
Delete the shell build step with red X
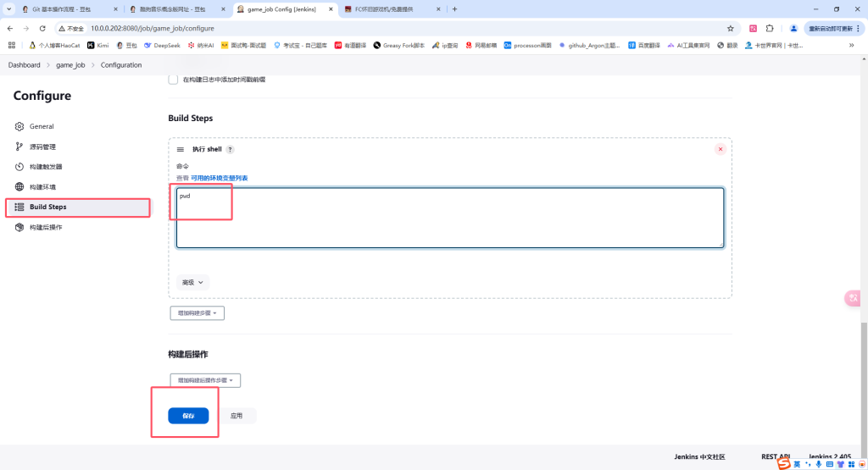721,149
